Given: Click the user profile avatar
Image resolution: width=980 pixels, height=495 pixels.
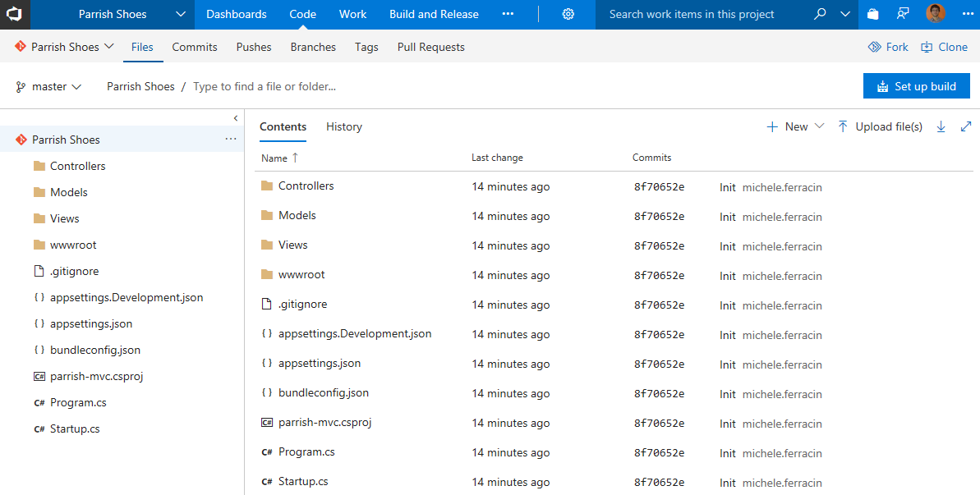Looking at the screenshot, I should pyautogui.click(x=935, y=14).
